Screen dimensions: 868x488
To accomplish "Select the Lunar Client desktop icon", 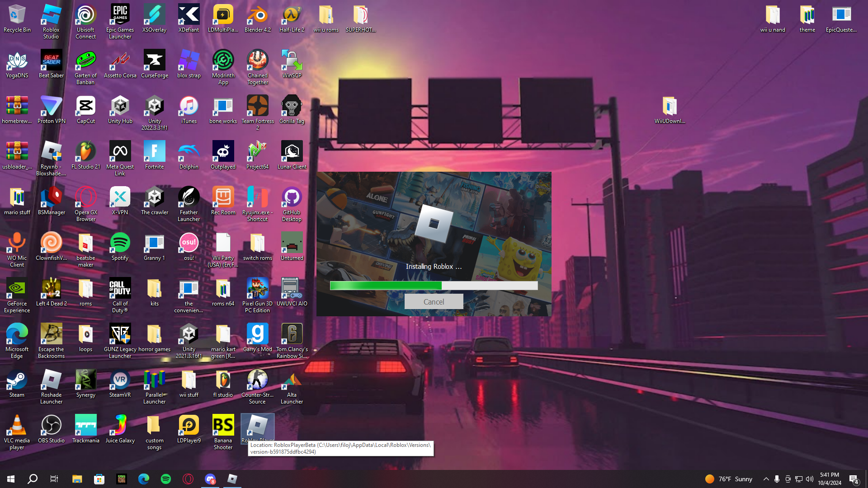I will click(292, 156).
